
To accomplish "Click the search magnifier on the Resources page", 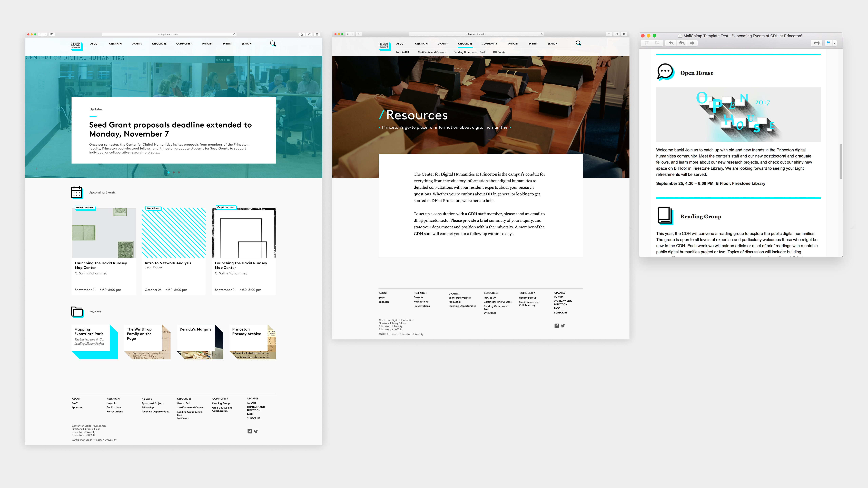I will 578,43.
